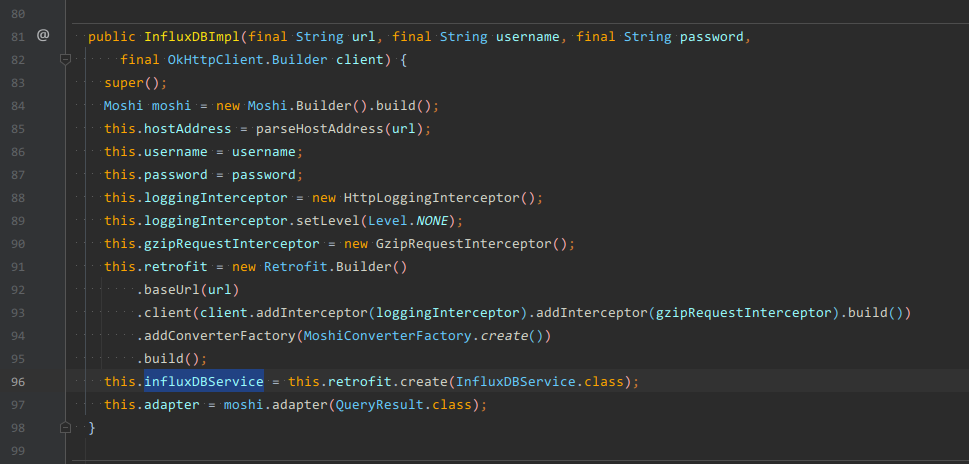Click parseHostAddress method call

319,129
